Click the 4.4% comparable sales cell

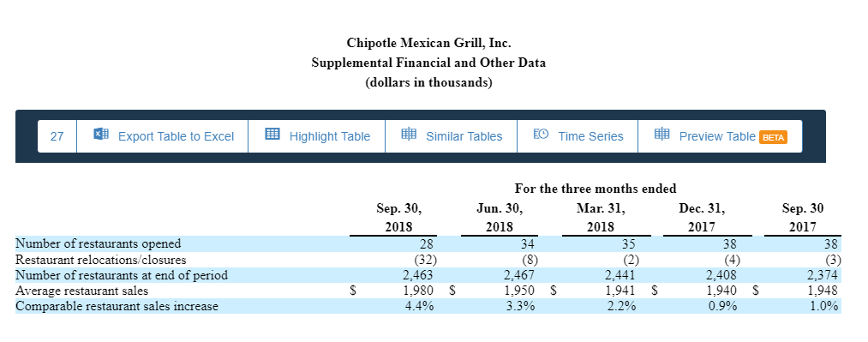point(420,306)
